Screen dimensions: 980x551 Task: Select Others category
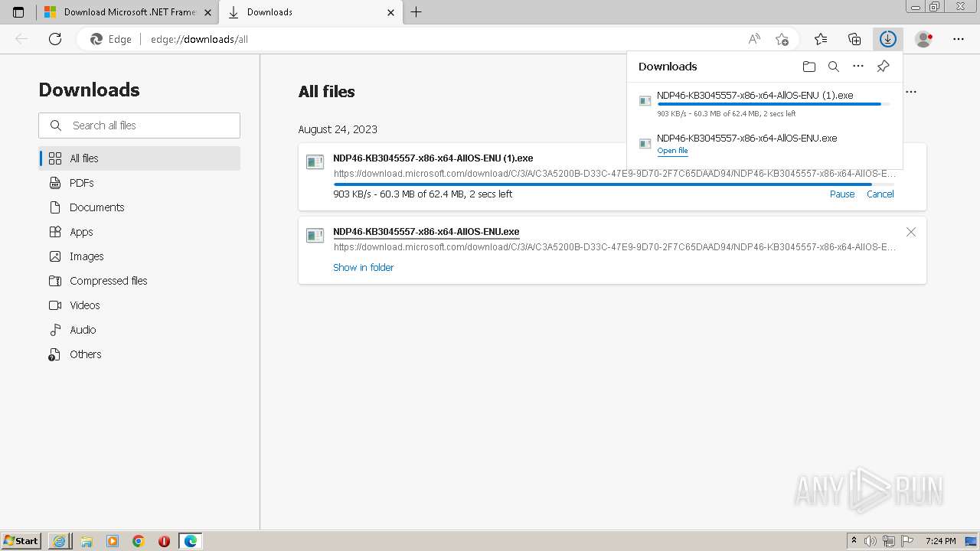pos(139,354)
